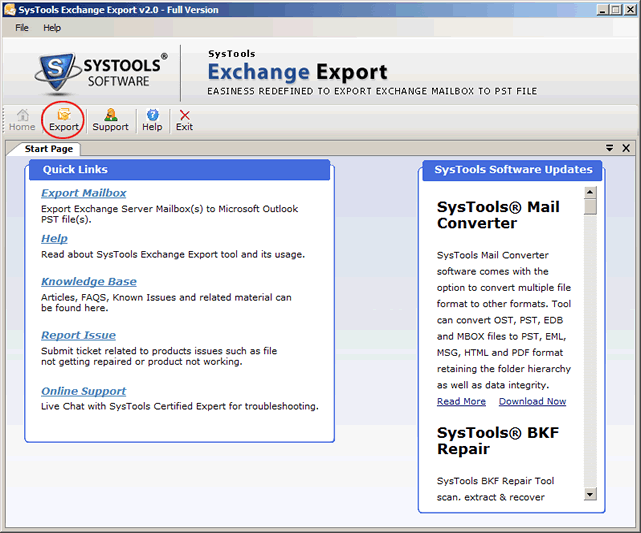
Task: Close the Start Page panel
Action: coord(626,148)
